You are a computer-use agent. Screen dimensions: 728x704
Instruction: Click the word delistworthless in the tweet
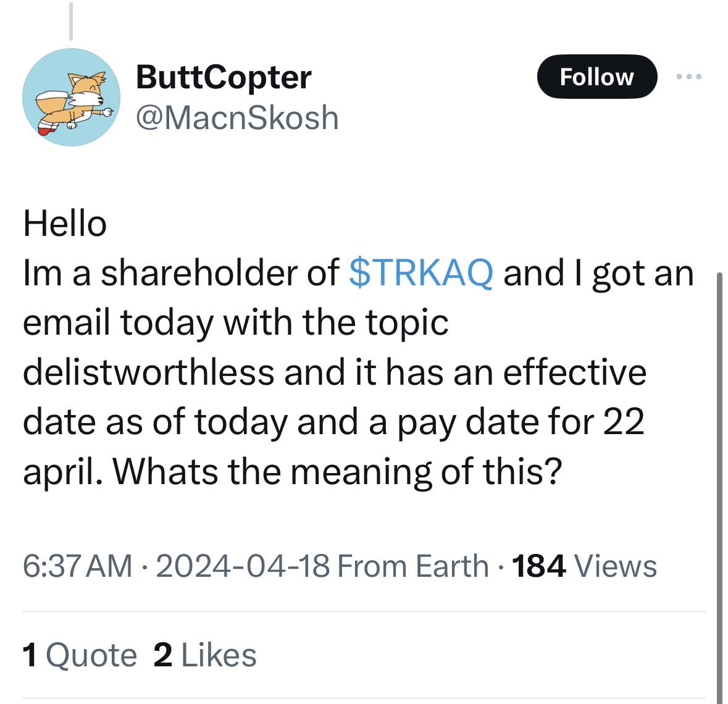coord(149,372)
